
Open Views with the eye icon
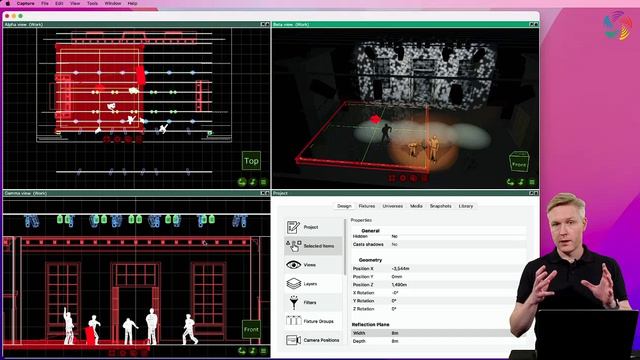coord(293,265)
